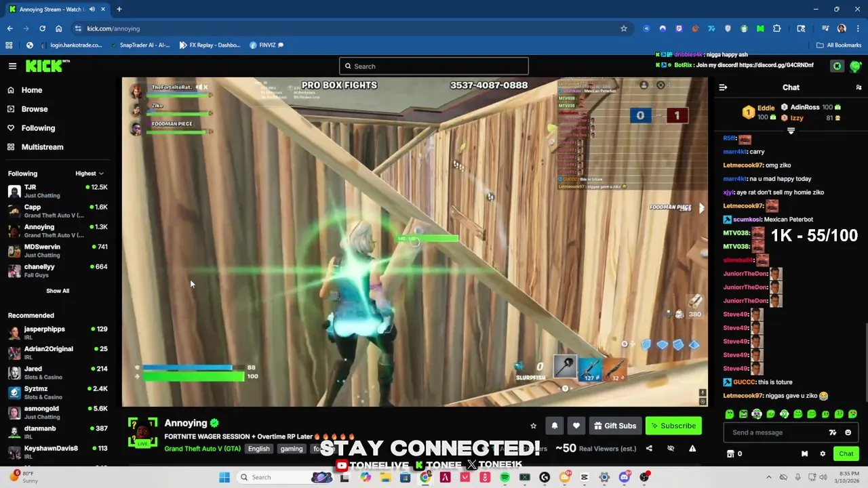Open the Grand Theft Auto V category link
This screenshot has width=868, height=488.
click(202, 449)
